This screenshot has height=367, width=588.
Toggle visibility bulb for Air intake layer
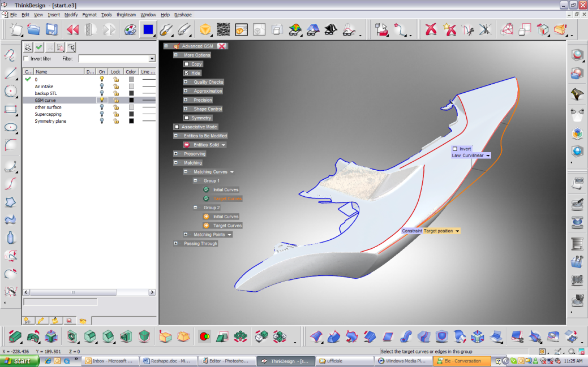102,87
